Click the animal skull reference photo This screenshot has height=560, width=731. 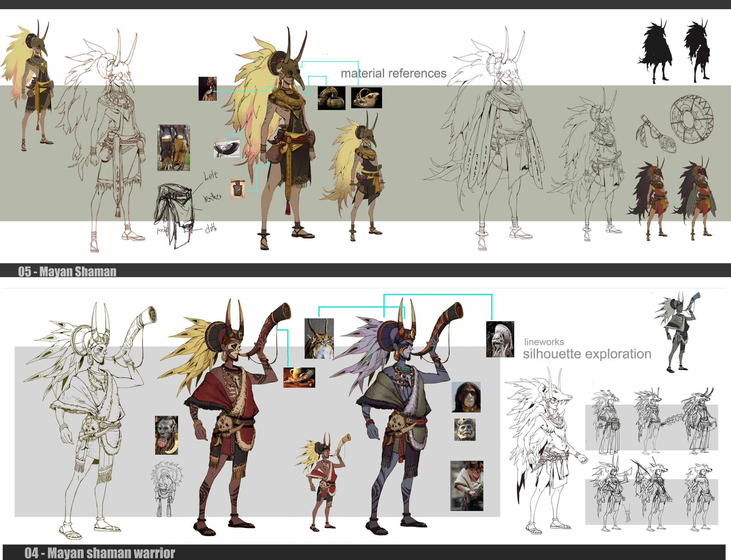[x=366, y=98]
